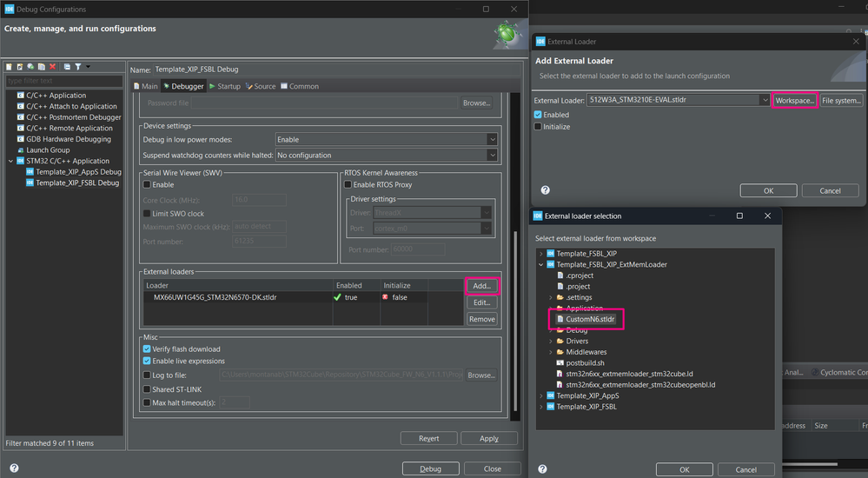
Task: Click Browse button next to Log to file
Action: (x=481, y=375)
